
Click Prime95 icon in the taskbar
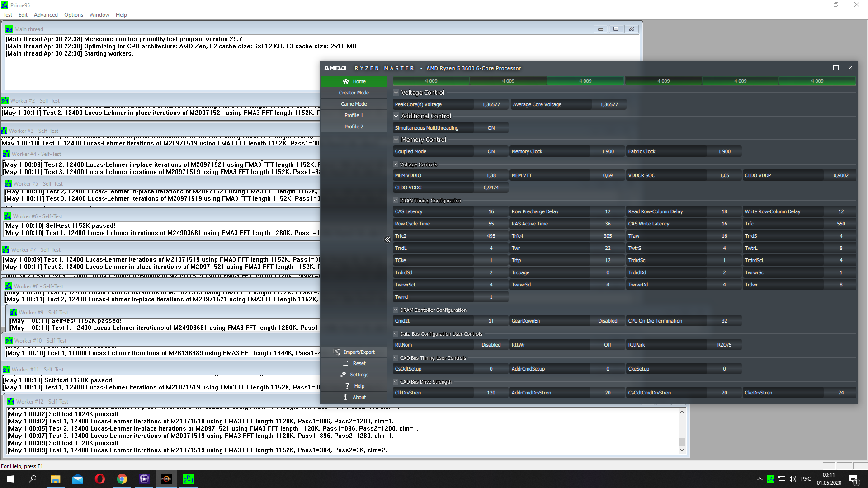tap(189, 479)
